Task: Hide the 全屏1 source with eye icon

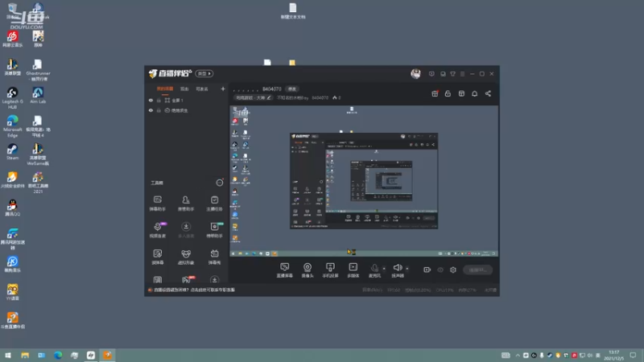Action: (x=151, y=100)
